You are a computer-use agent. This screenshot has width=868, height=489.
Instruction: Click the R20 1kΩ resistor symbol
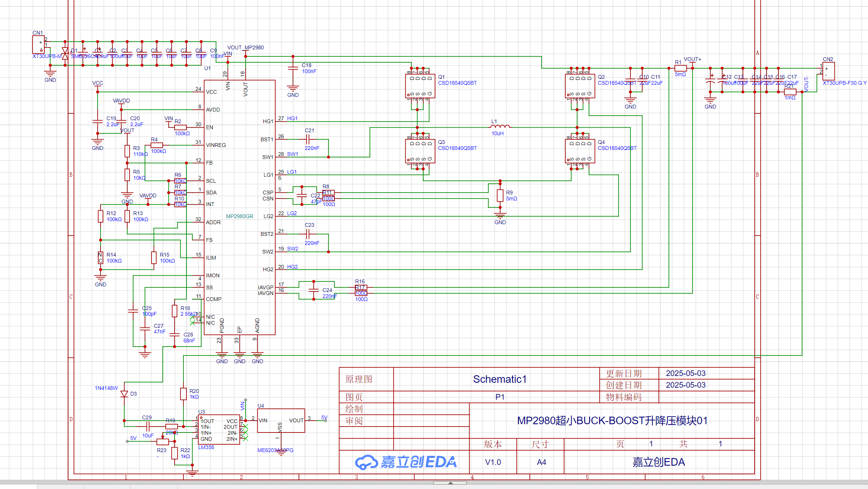click(183, 394)
